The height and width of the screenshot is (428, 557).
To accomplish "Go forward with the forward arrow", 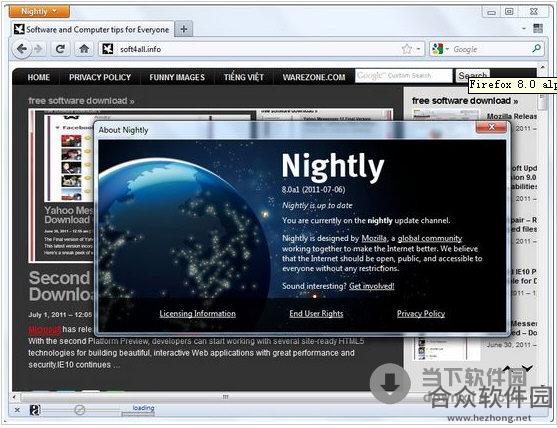I will coord(38,49).
